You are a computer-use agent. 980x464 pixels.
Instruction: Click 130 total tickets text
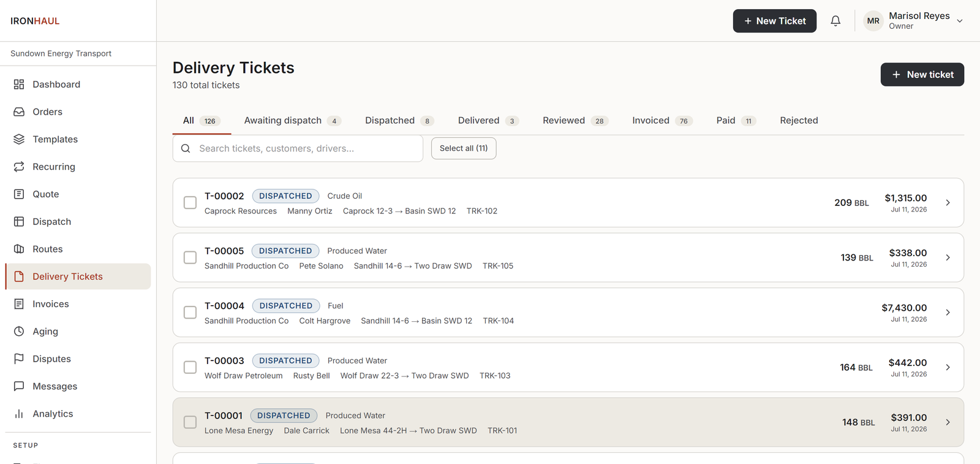tap(206, 85)
